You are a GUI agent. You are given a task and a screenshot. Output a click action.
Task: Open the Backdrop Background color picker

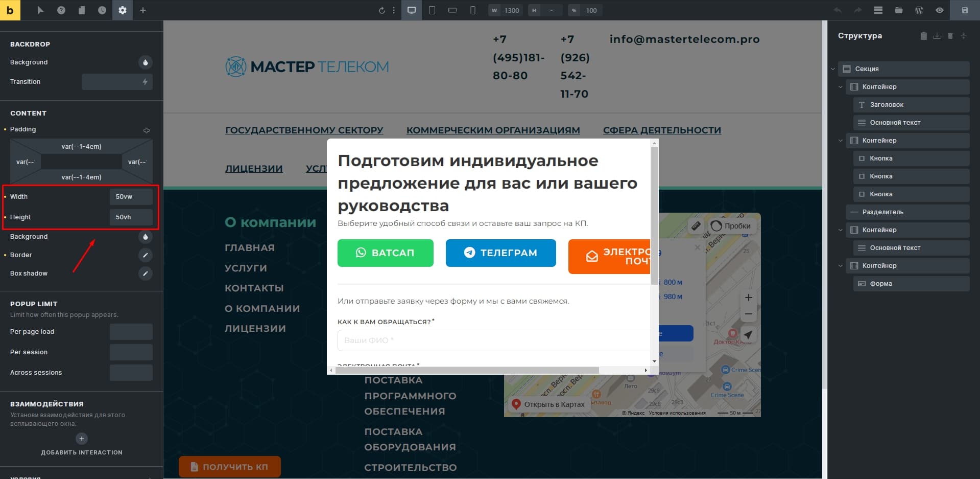pyautogui.click(x=146, y=62)
